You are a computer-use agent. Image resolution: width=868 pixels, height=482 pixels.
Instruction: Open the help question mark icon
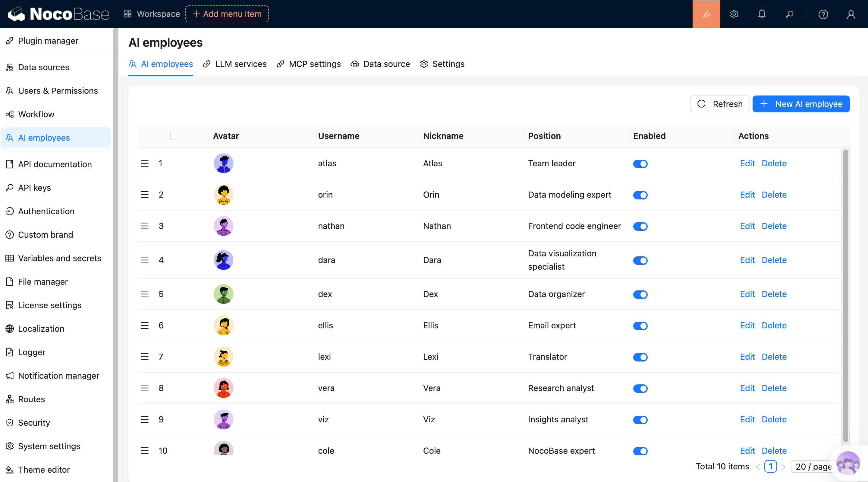tap(823, 14)
